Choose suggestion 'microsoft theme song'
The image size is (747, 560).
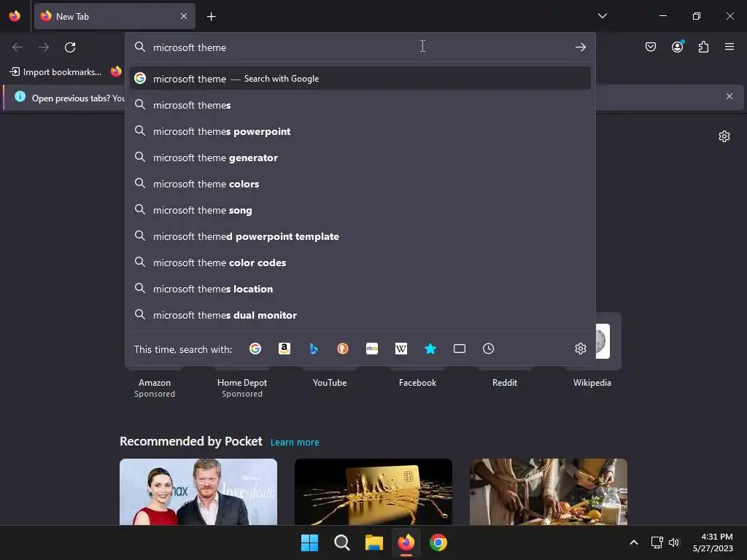click(360, 209)
